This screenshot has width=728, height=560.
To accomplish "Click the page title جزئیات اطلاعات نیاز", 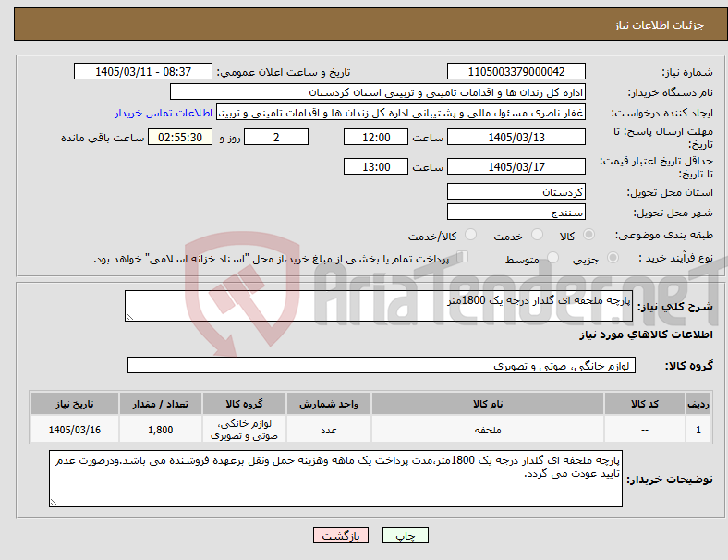I will pos(660,25).
